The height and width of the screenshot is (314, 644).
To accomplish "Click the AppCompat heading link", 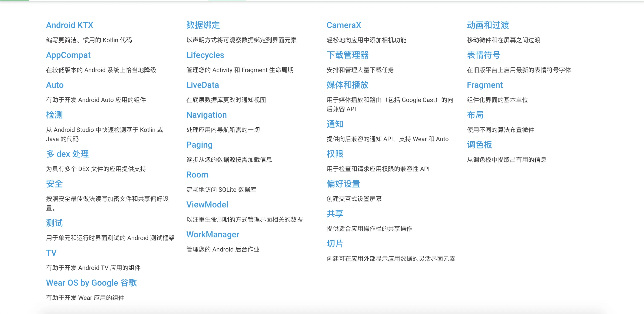I will click(68, 55).
